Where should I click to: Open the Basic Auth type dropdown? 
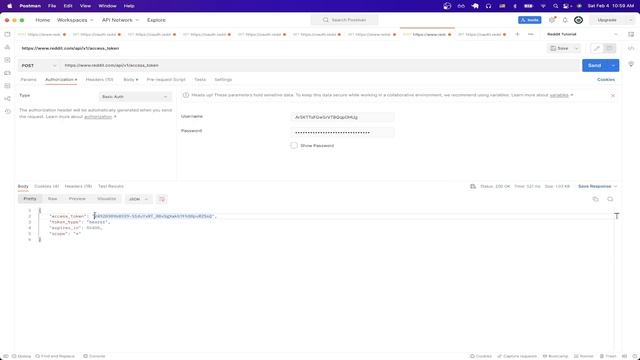point(135,97)
